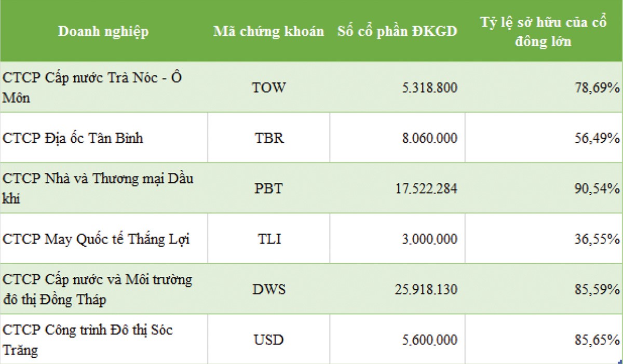The image size is (623, 364).
Task: Select the TBR stock code cell
Action: [x=268, y=138]
